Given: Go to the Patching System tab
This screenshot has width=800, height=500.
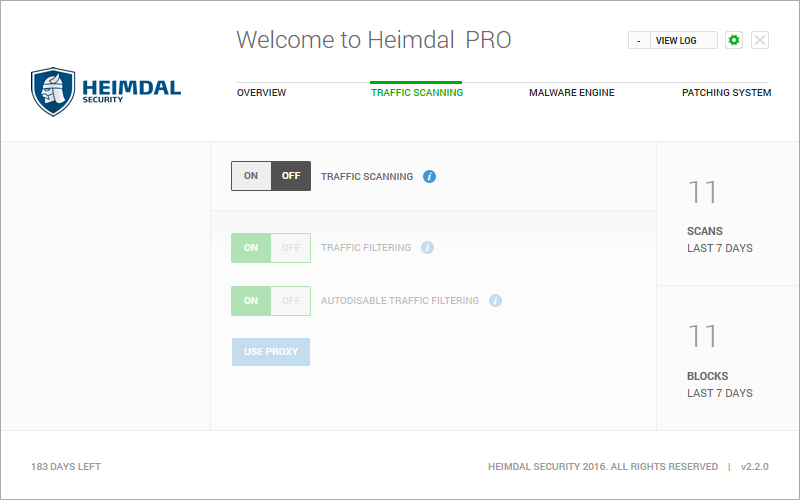Looking at the screenshot, I should pos(727,93).
